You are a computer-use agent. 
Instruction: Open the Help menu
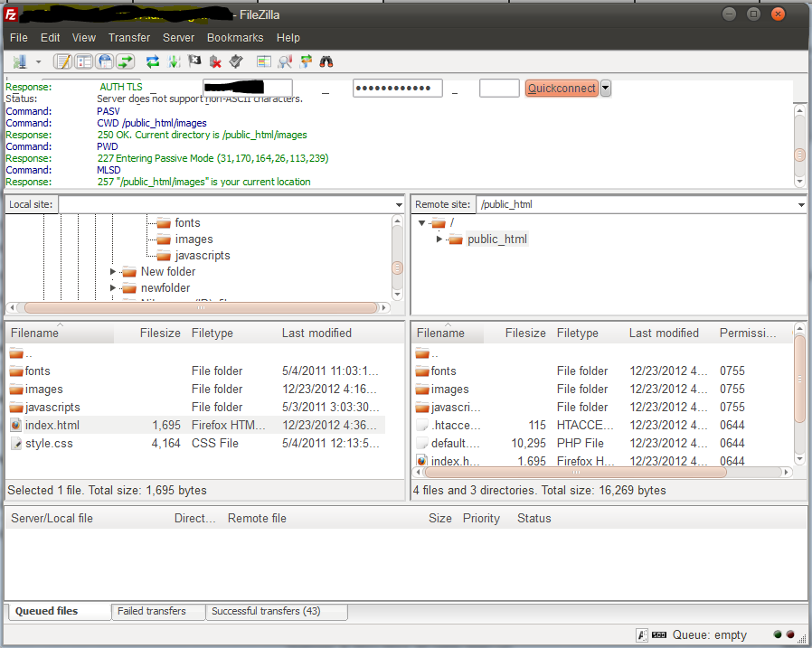pos(288,38)
